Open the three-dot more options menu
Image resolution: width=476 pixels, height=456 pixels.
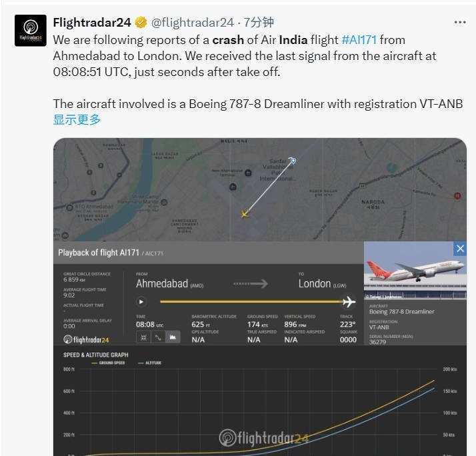click(x=460, y=22)
